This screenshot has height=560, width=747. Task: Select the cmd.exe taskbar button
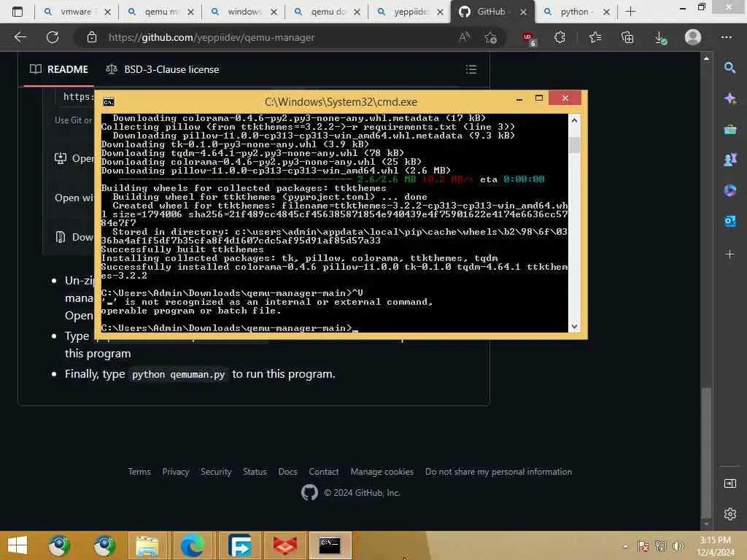pos(330,545)
